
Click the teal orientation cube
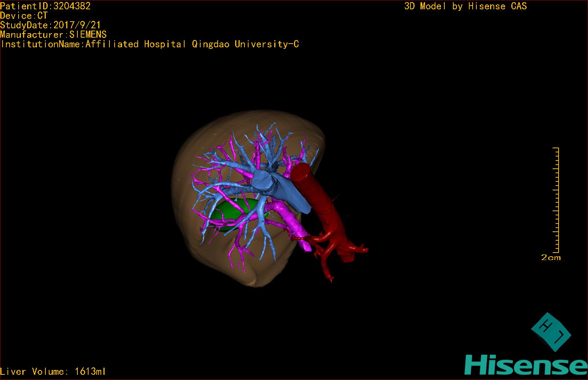(x=551, y=332)
